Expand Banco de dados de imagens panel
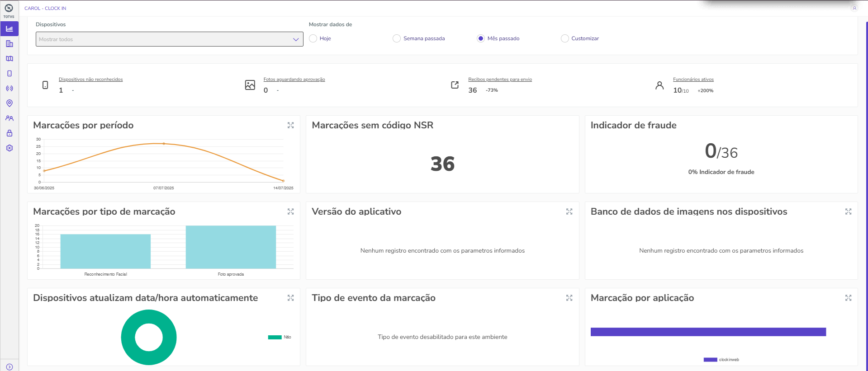Viewport: 868px width, 371px height. tap(849, 211)
